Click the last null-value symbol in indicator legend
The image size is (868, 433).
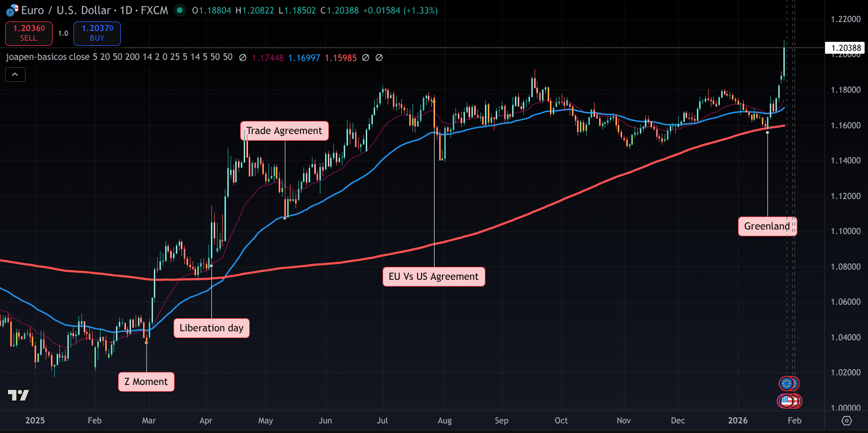tap(379, 58)
